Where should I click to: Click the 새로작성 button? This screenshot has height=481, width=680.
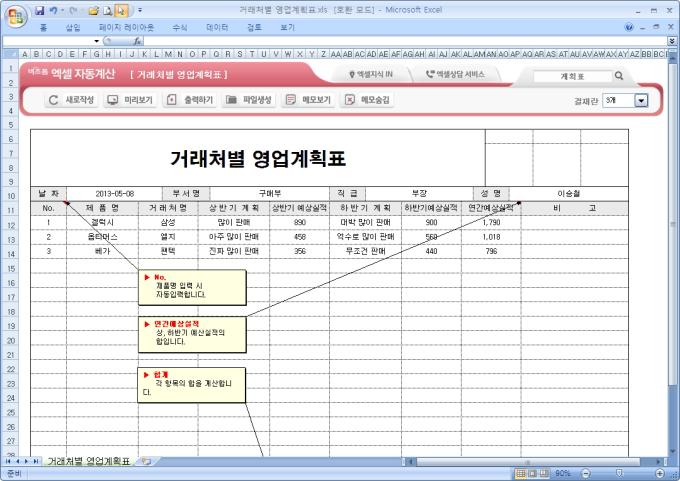coord(71,100)
